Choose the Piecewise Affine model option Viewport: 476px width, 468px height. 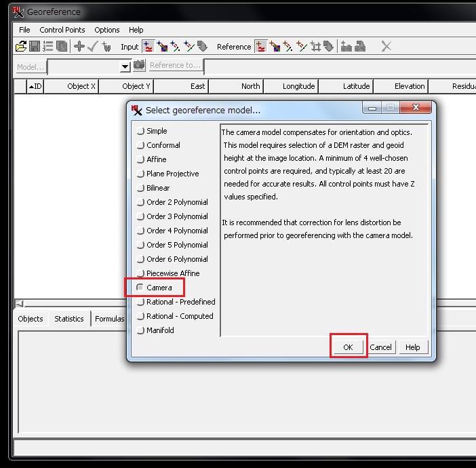point(140,273)
